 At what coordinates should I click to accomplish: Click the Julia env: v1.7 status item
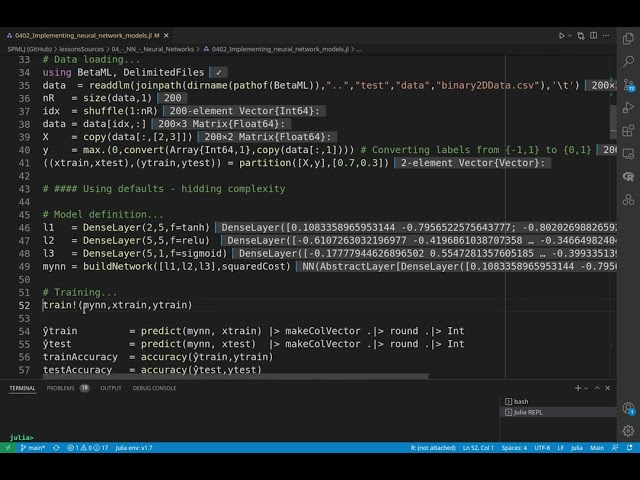tap(134, 448)
